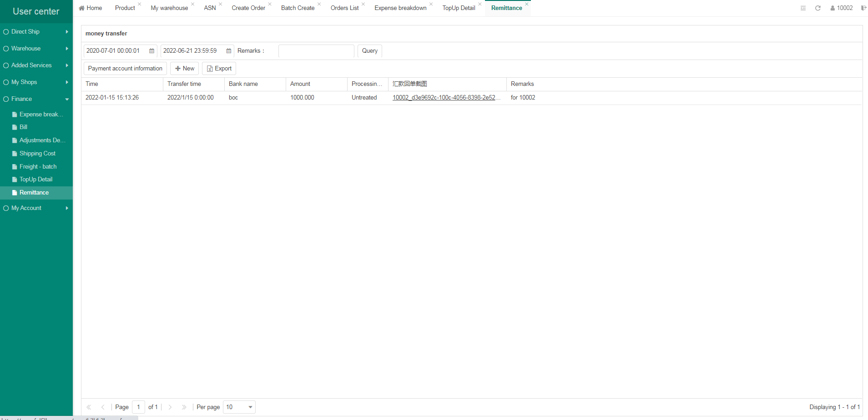Switch to the Product tab
Screen dimensions: 868x420
point(125,8)
